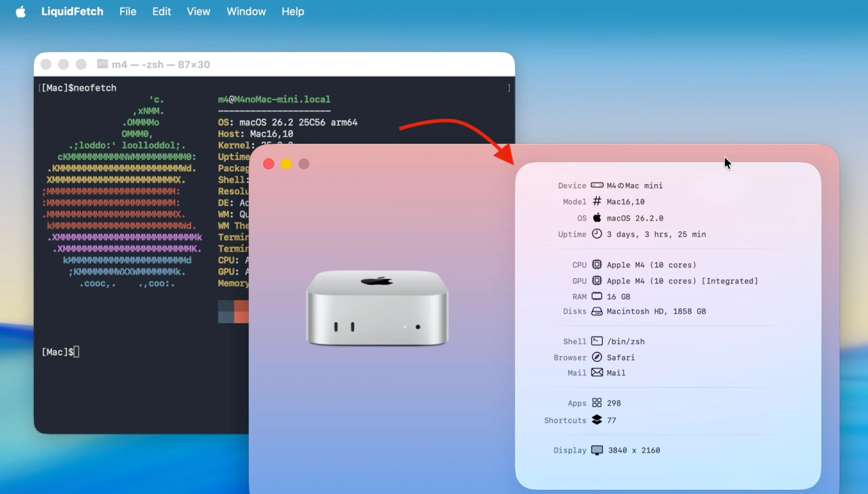Viewport: 868px width, 494px height.
Task: Click the Uptime clock icon
Action: click(597, 233)
